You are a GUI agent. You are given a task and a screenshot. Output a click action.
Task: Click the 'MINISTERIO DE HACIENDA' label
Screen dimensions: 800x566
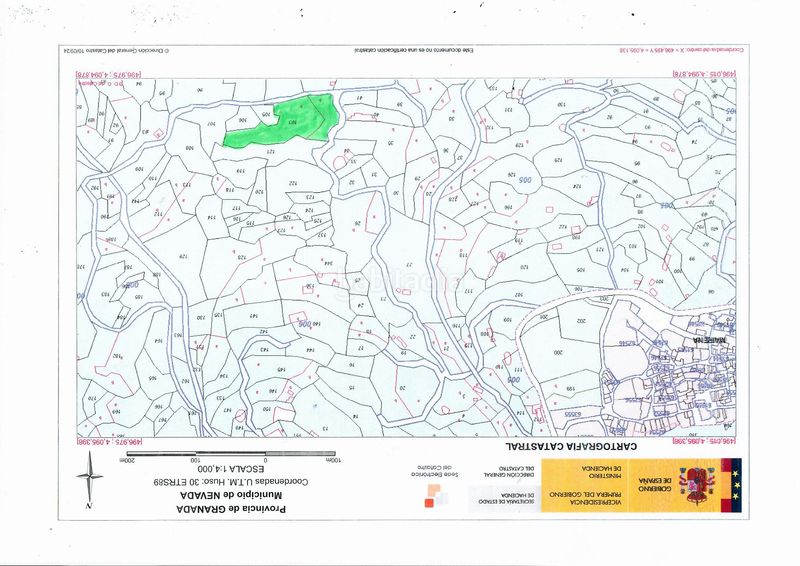(603, 471)
